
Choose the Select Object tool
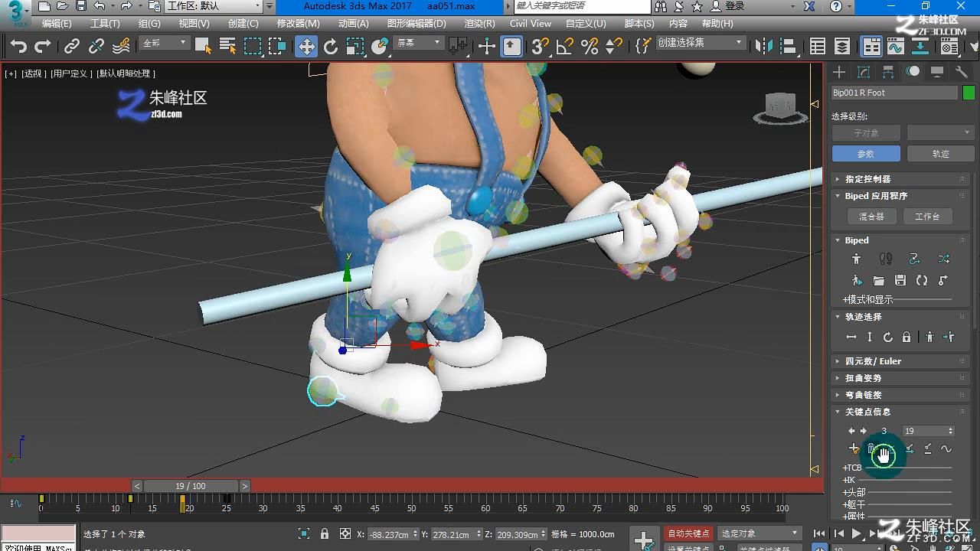203,47
